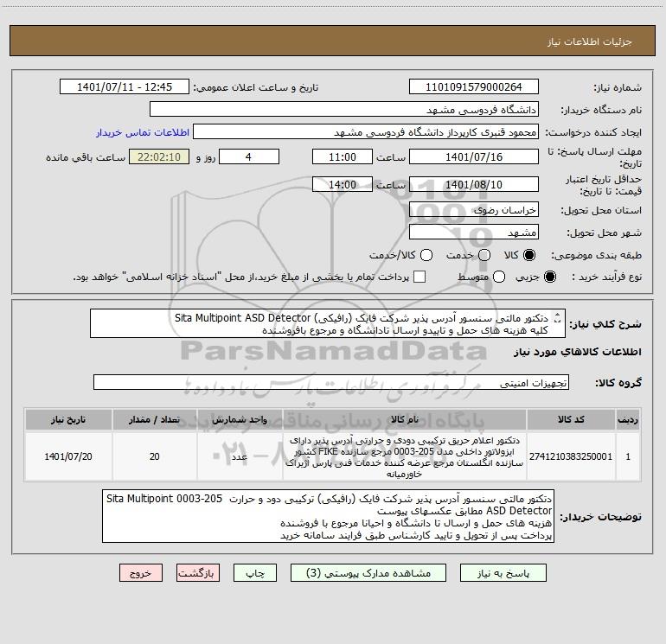Click the 'خروج' exit button

pyautogui.click(x=141, y=573)
